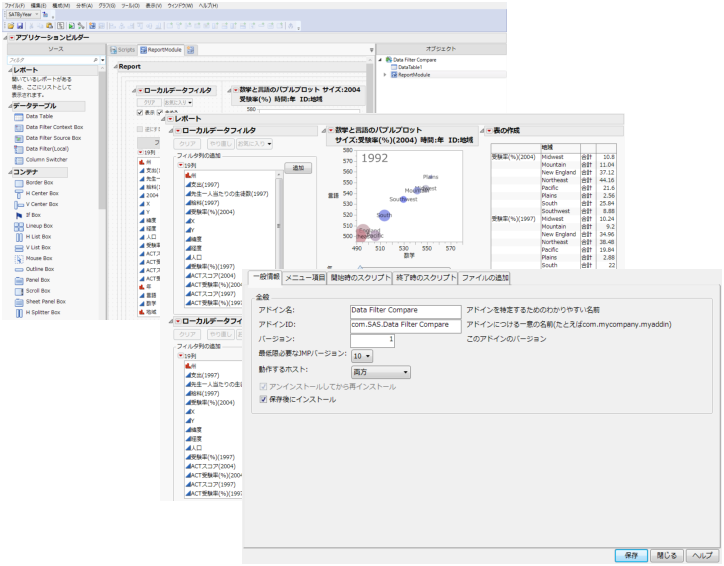724x566 pixels.
Task: Open the ファイル(F) menu
Action: (15, 6)
